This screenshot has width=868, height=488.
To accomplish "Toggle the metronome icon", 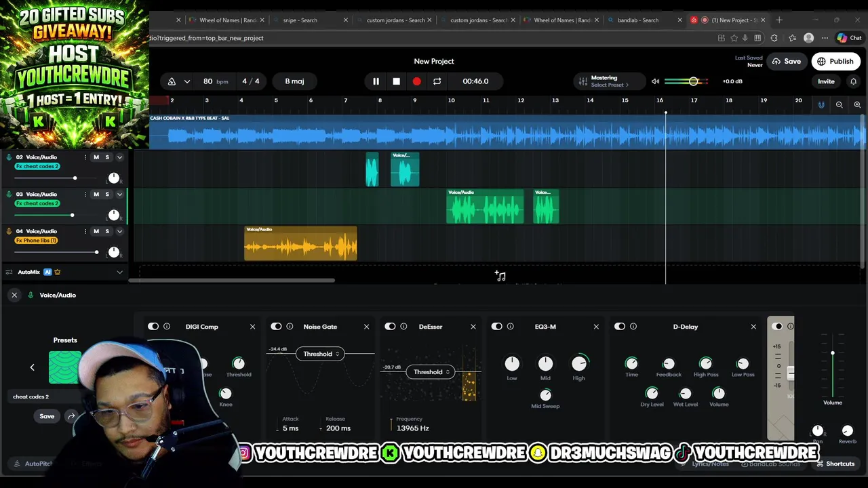I will click(x=172, y=81).
